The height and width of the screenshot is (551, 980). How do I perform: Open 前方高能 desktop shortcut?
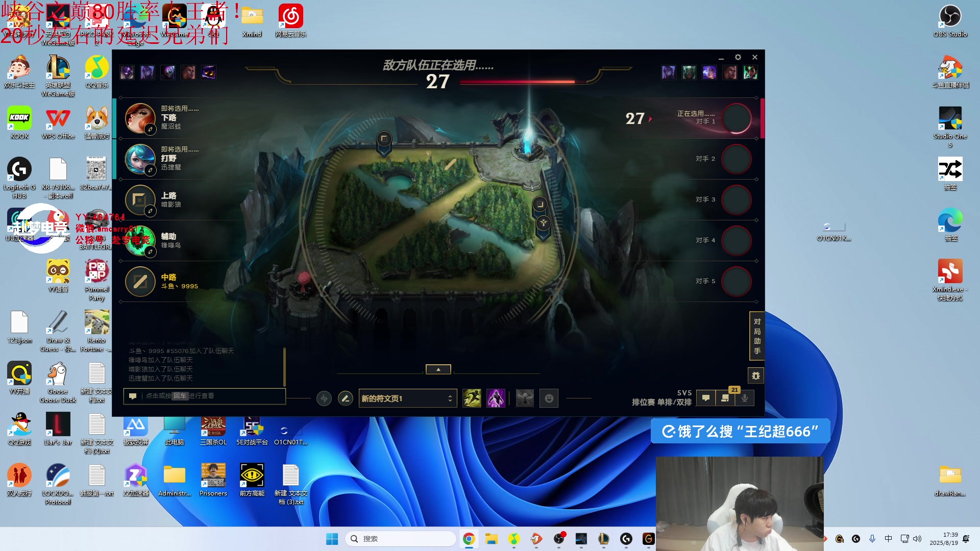pyautogui.click(x=252, y=481)
